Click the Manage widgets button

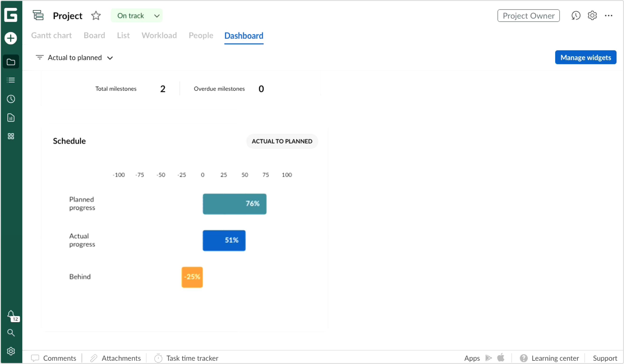[586, 57]
